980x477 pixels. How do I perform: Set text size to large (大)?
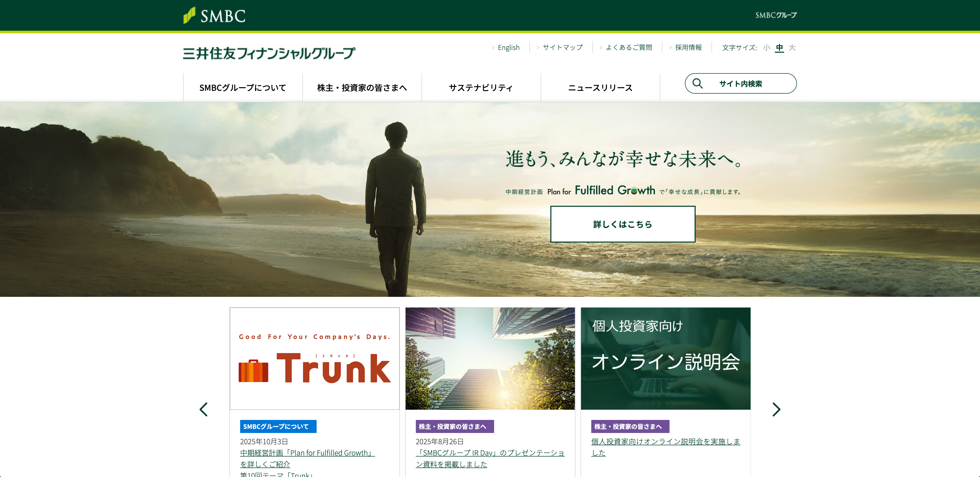(792, 48)
